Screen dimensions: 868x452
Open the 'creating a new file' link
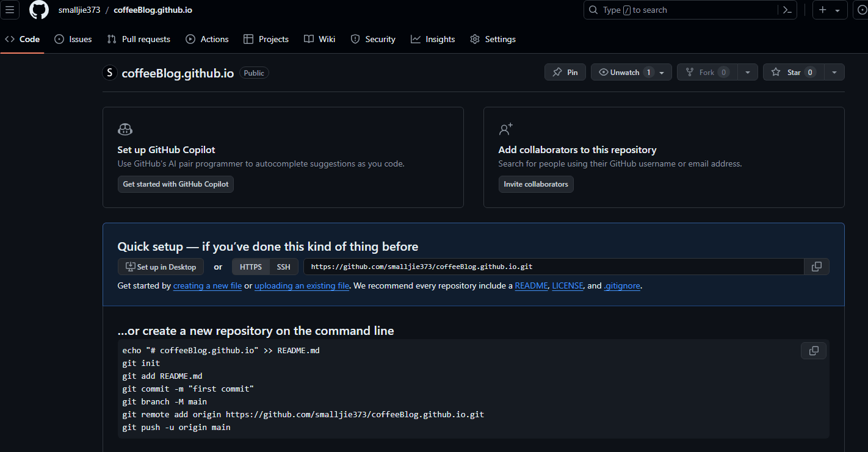click(x=208, y=285)
